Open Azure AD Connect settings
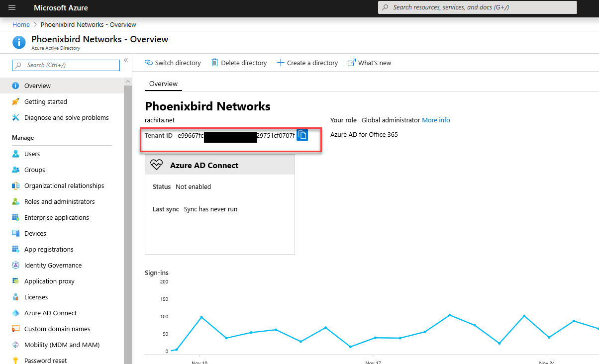Screen dimensions: 599x364 click(49, 313)
